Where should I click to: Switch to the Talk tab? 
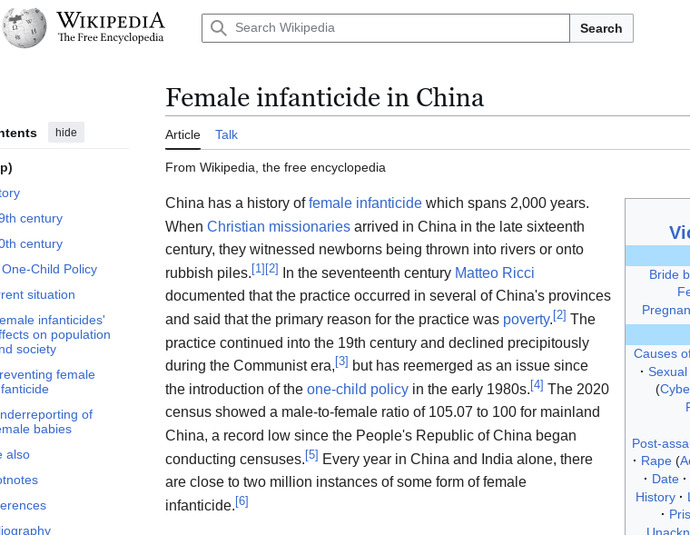coord(226,135)
